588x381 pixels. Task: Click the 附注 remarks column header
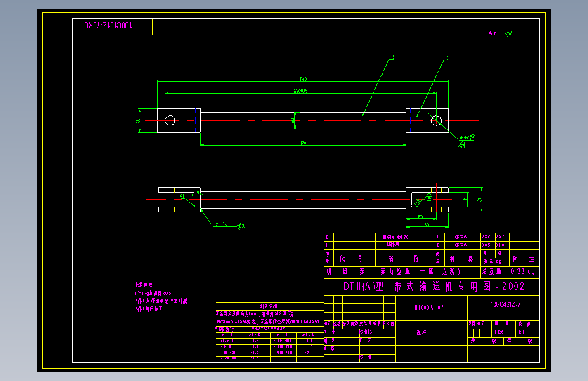(x=524, y=259)
